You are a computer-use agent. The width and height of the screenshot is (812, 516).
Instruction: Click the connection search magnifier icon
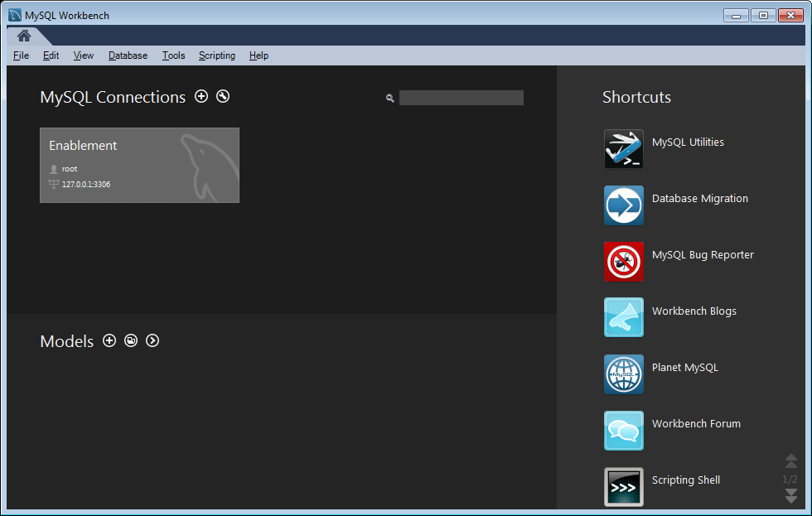390,98
